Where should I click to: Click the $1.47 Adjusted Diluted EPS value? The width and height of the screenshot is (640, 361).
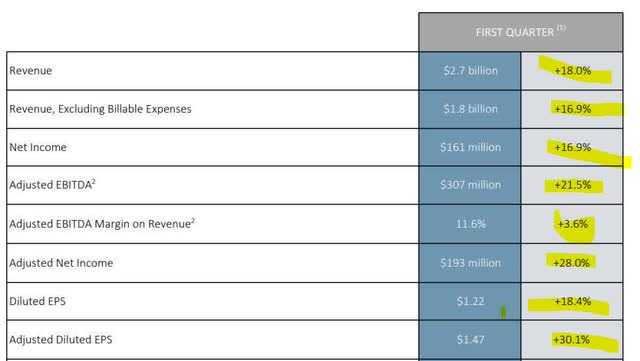click(x=471, y=340)
